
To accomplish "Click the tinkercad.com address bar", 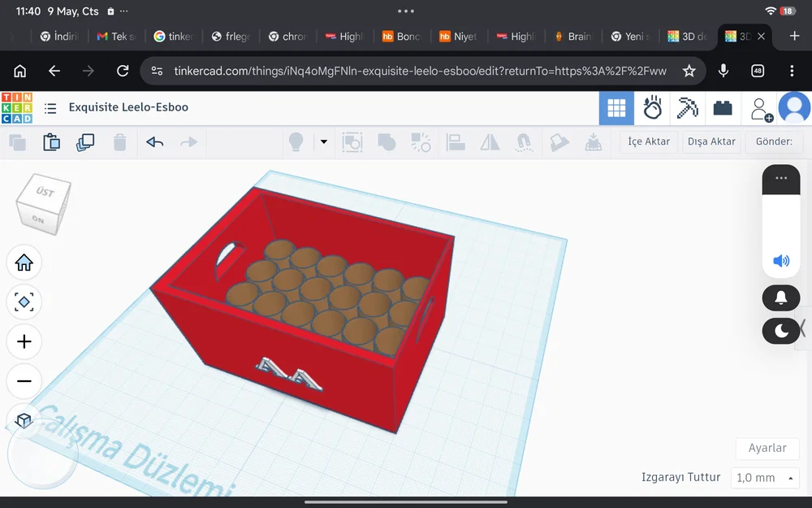I will point(420,71).
